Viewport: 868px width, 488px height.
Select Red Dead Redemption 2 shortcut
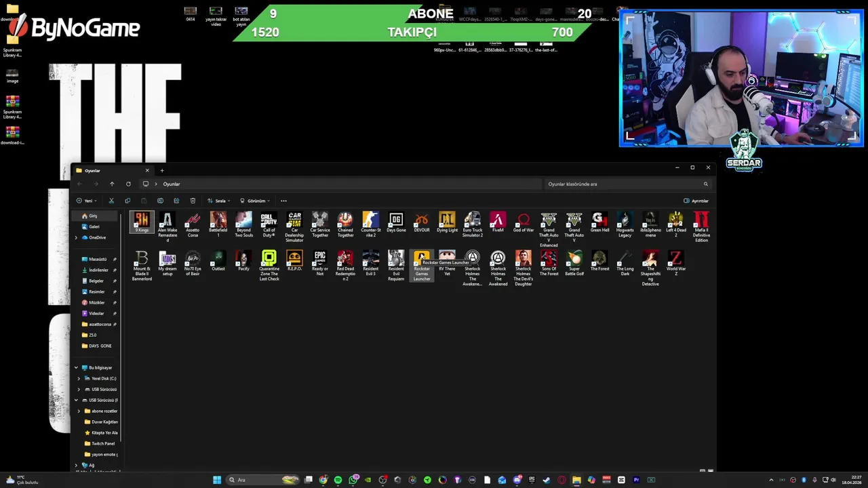point(345,266)
